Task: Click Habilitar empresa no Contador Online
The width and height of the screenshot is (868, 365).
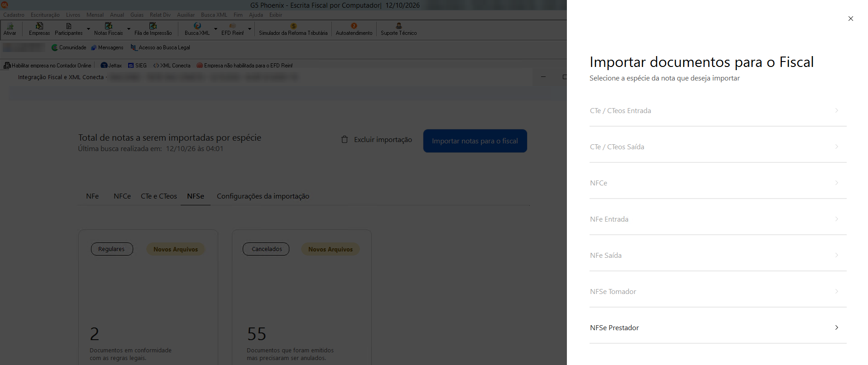Action: (x=48, y=66)
